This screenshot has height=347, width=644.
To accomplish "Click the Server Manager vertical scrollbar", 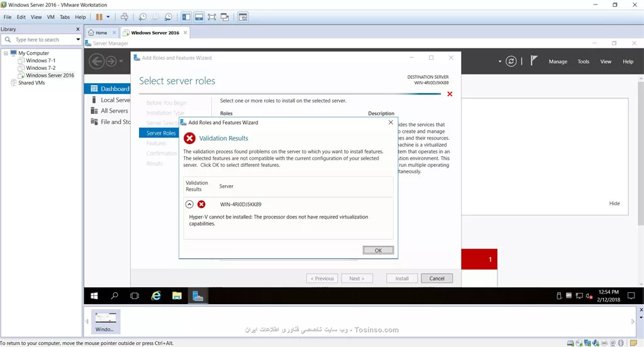I will tap(641, 152).
